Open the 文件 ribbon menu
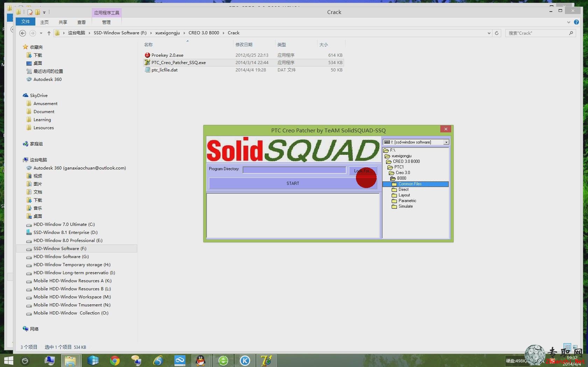 click(26, 22)
